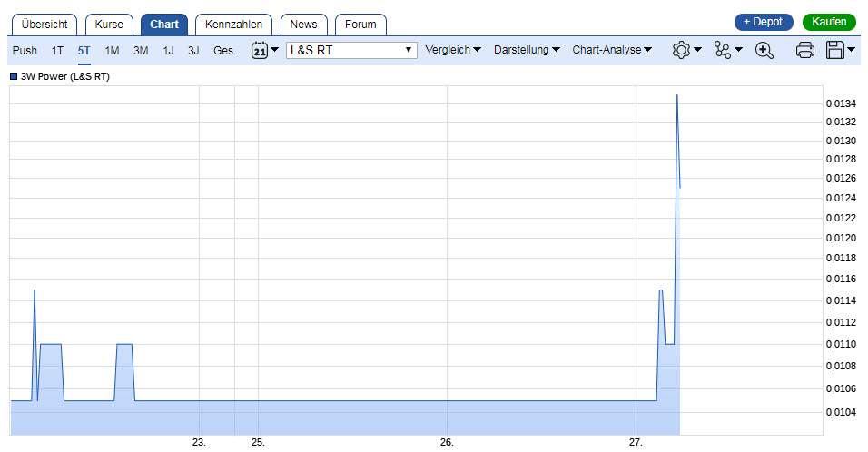Switch to the Kennzahlen tab

(233, 25)
